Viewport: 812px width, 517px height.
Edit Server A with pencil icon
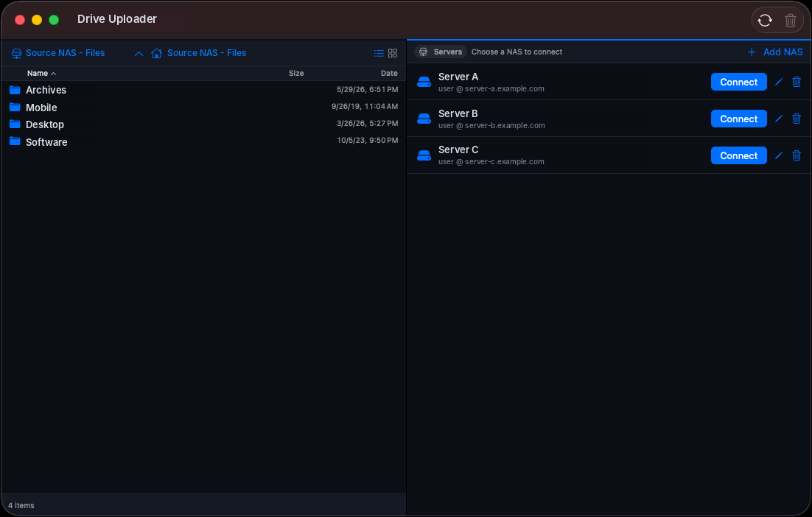coord(778,82)
